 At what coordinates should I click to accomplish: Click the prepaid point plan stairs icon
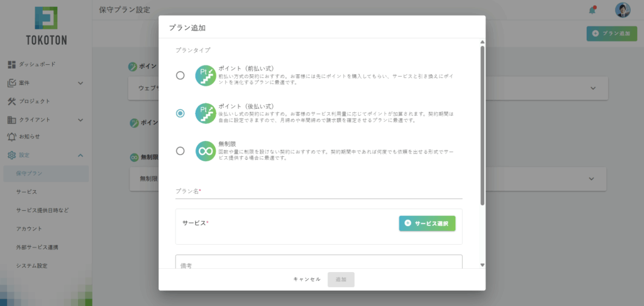click(205, 76)
